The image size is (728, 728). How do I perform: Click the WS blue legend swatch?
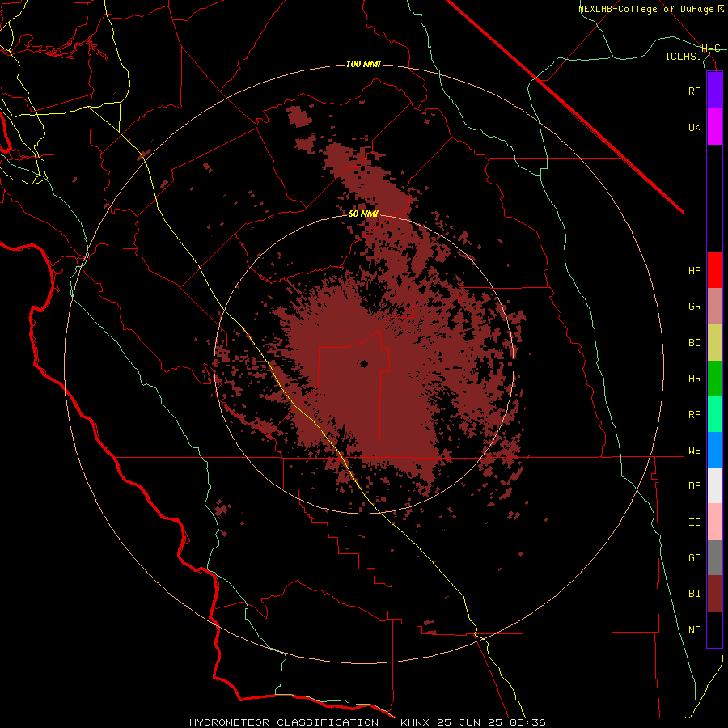coord(714,450)
